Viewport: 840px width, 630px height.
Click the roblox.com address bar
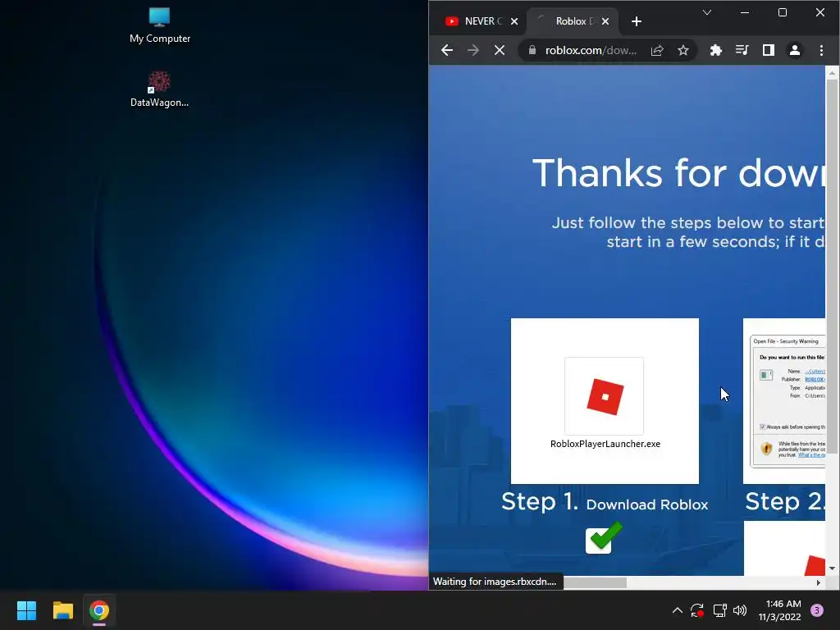(591, 50)
